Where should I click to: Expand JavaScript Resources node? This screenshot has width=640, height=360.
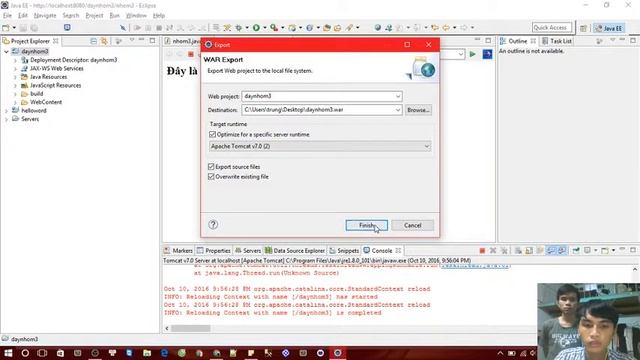[15, 85]
